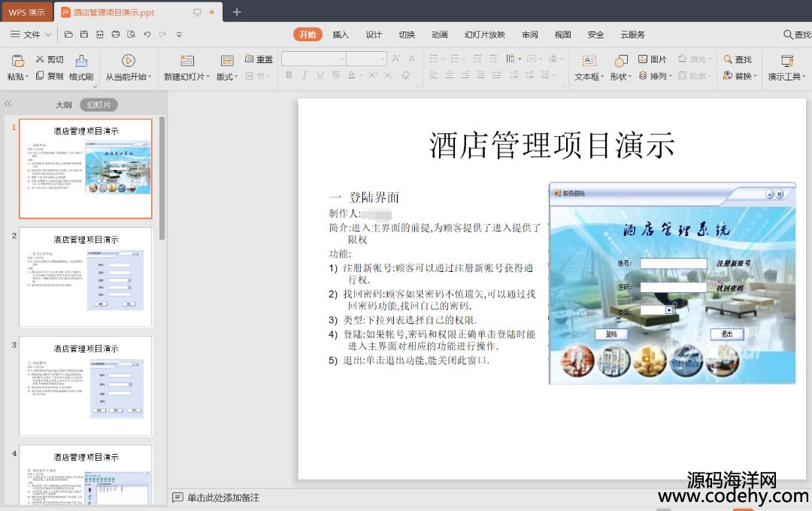The height and width of the screenshot is (511, 812).
Task: Open Print Preview from quick toolbar
Action: [132, 35]
